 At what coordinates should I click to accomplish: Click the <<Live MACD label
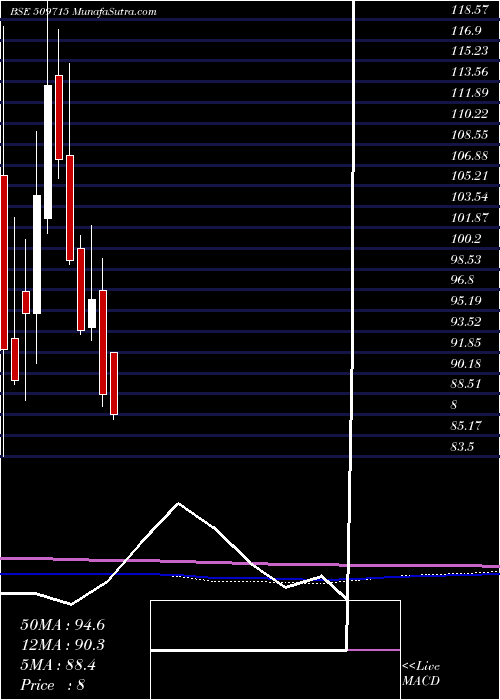click(x=421, y=674)
